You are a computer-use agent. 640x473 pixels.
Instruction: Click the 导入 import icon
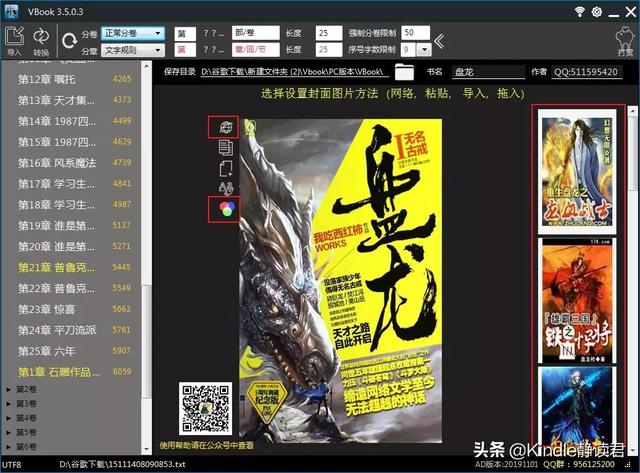[x=15, y=38]
